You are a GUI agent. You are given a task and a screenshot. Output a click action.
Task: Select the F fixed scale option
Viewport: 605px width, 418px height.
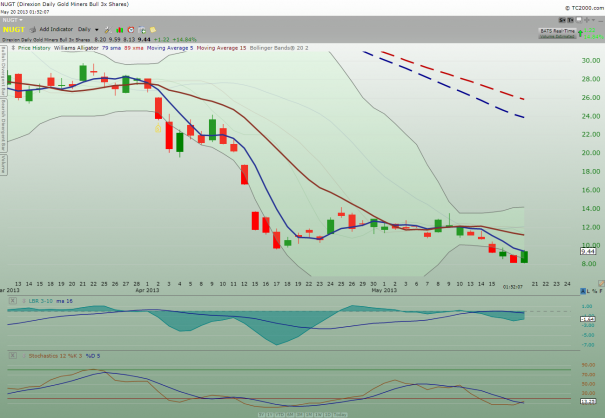point(601,291)
